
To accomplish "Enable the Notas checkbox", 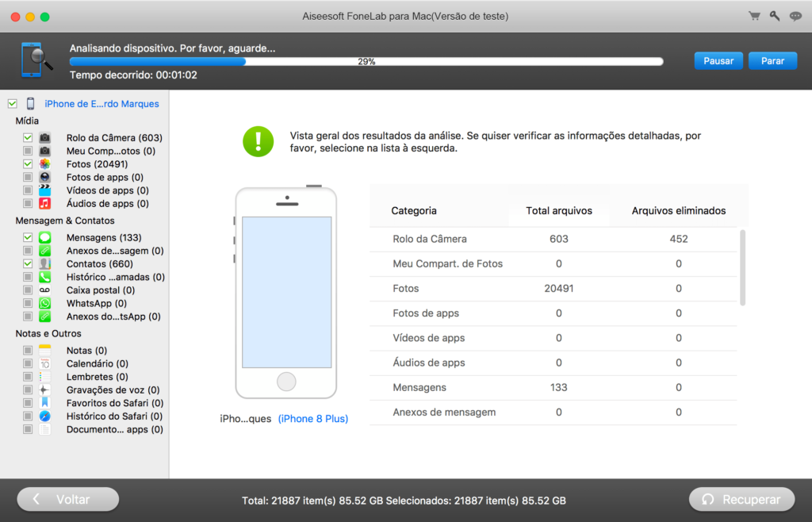I will pos(28,351).
